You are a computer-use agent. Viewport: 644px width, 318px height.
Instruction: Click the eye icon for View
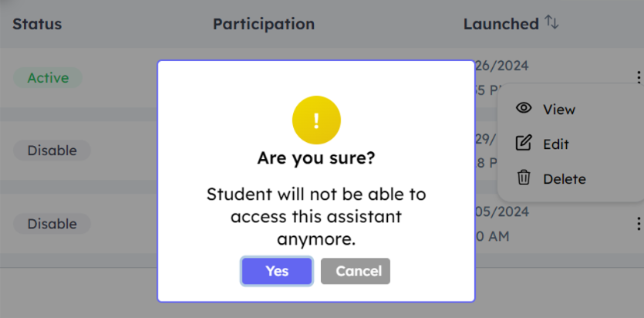pos(524,109)
